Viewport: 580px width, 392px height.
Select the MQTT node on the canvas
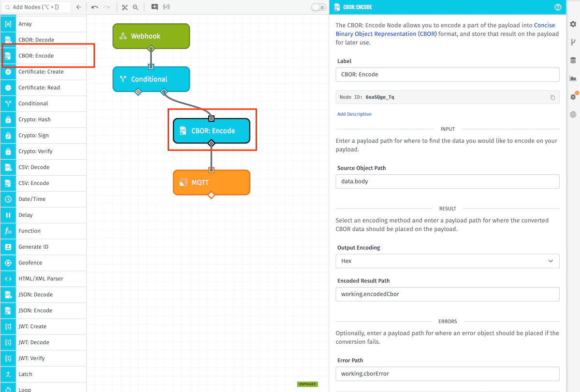[x=211, y=182]
